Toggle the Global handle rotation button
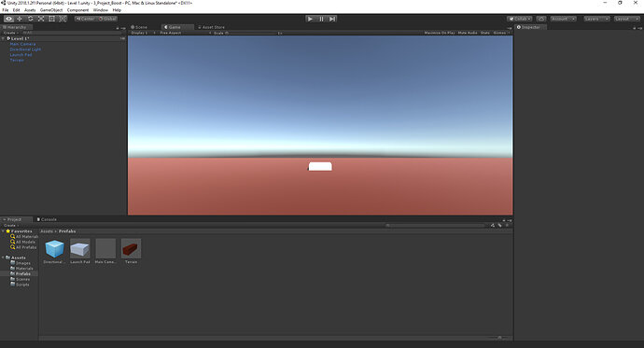Viewport: 644px width, 348px height. coord(107,19)
